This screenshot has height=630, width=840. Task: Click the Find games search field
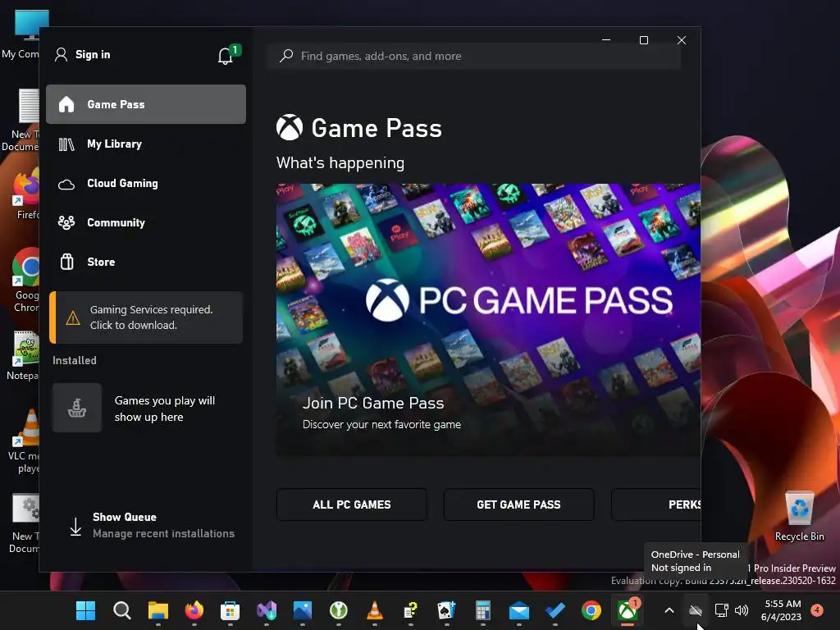pyautogui.click(x=473, y=57)
